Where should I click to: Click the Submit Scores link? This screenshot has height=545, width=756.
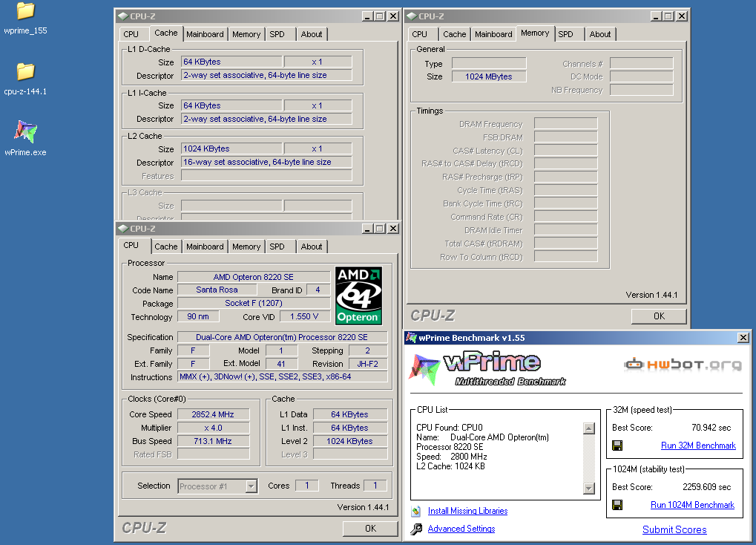click(x=674, y=530)
